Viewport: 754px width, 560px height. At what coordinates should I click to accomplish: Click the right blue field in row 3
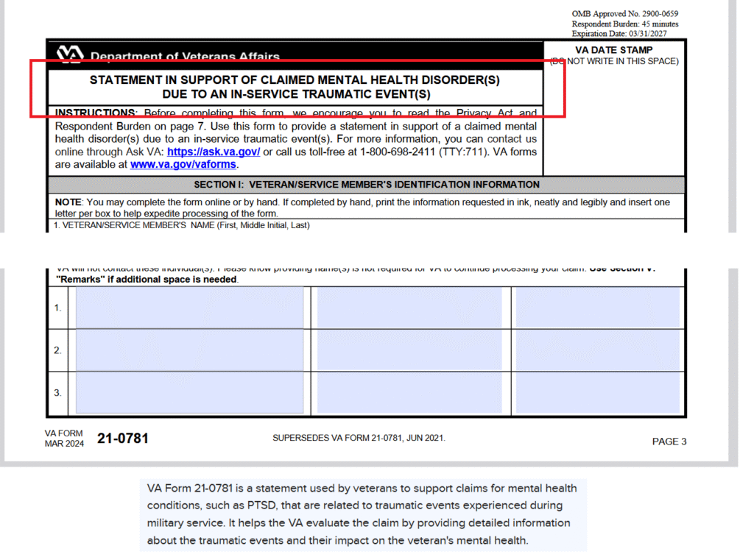tap(597, 393)
